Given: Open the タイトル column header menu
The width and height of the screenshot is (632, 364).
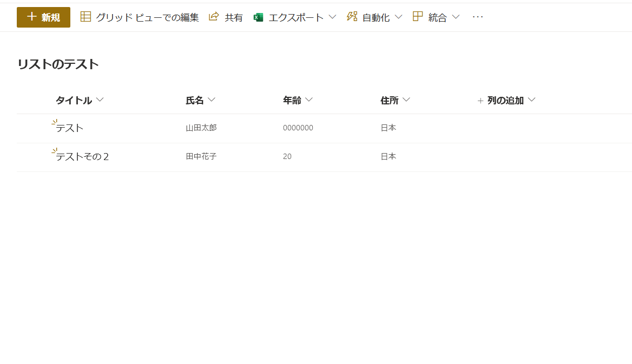Looking at the screenshot, I should coord(100,100).
